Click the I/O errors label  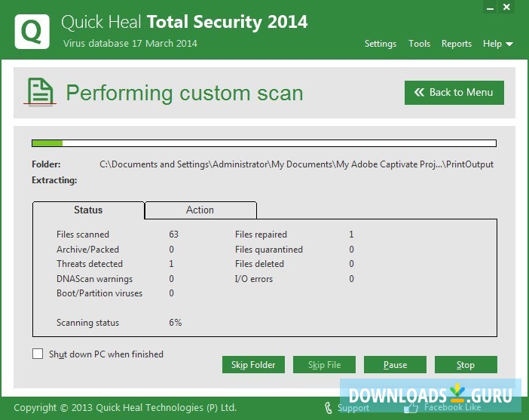pyautogui.click(x=254, y=279)
